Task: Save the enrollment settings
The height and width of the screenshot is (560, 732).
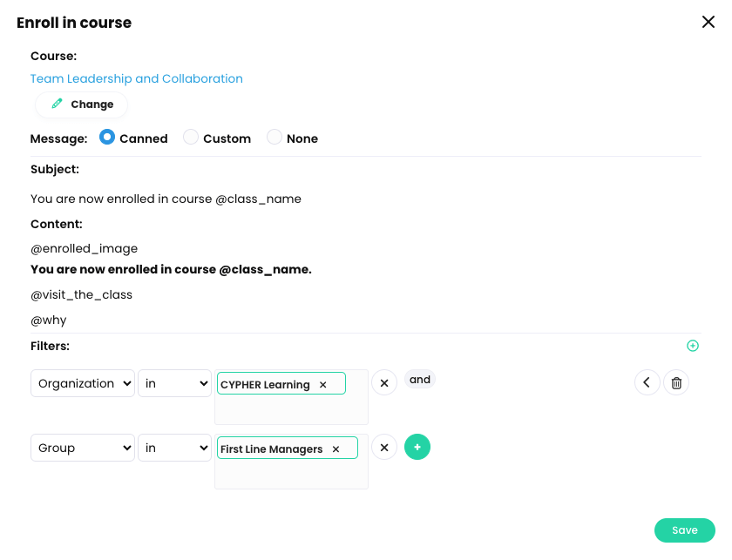Action: click(x=684, y=530)
